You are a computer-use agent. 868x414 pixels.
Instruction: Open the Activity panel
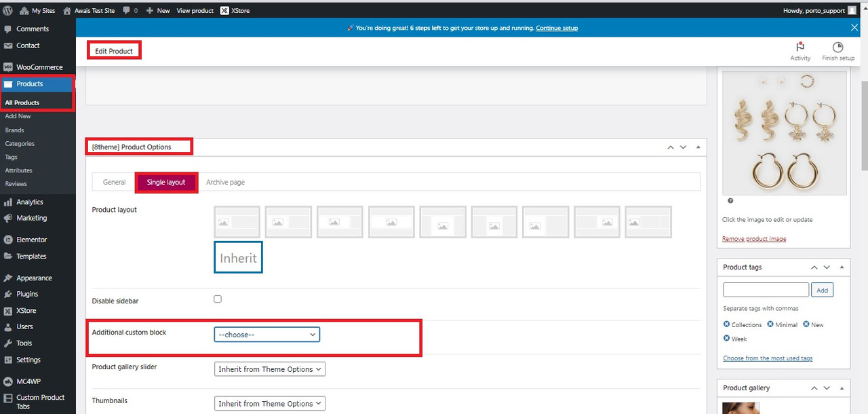(800, 52)
